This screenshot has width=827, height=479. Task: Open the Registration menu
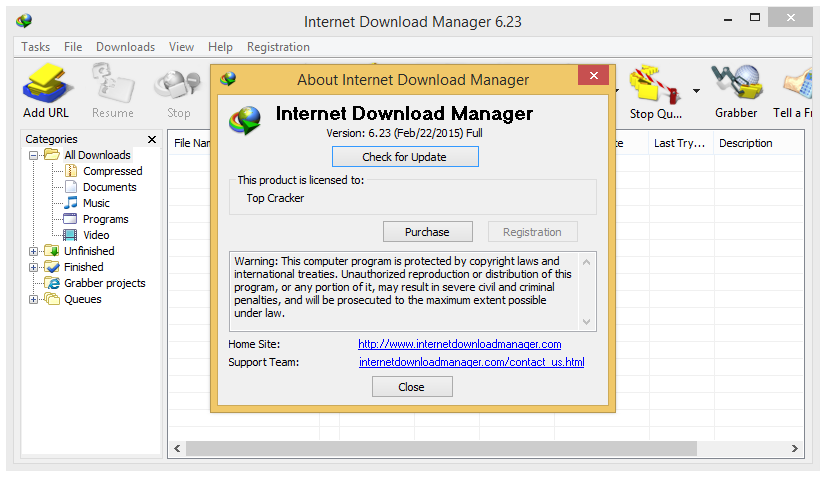[278, 47]
